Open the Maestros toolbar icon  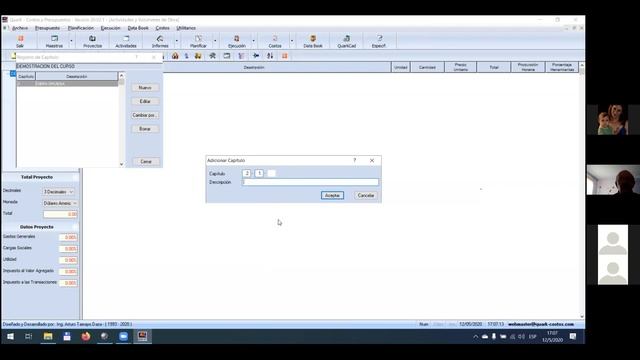[x=54, y=41]
